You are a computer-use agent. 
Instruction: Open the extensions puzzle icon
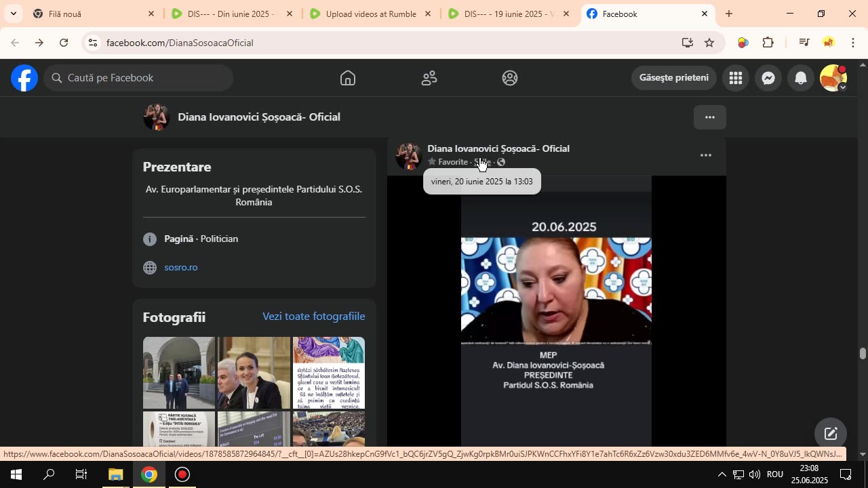[768, 43]
